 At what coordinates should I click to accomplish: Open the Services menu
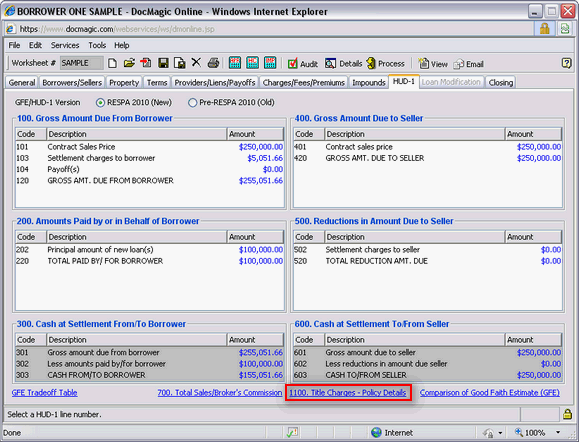[x=65, y=45]
